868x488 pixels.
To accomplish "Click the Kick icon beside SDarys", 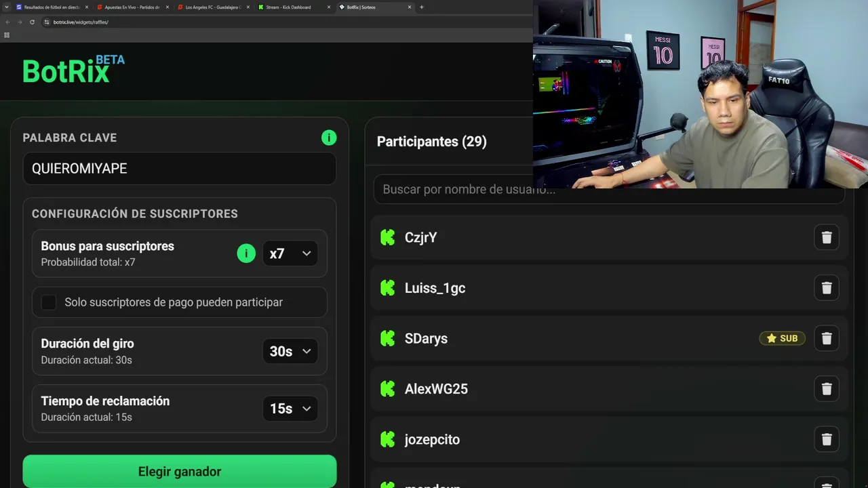I will point(387,338).
